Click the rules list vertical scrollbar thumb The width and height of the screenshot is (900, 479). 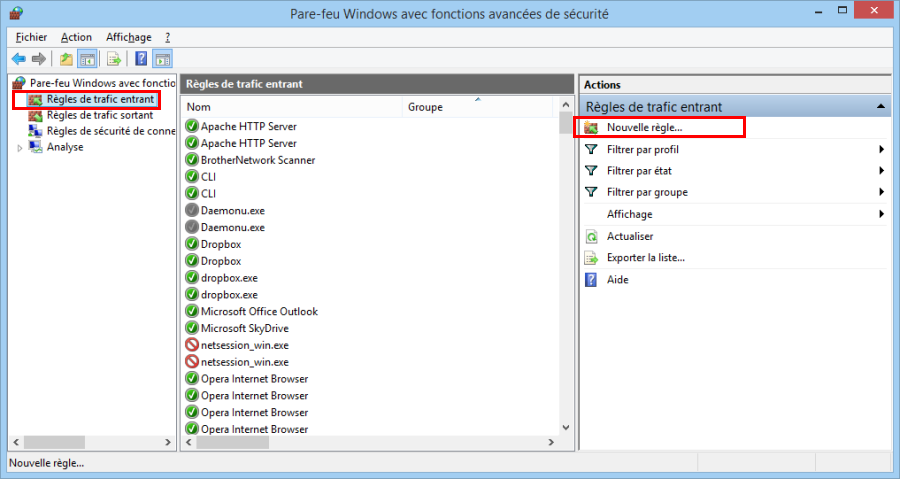565,123
